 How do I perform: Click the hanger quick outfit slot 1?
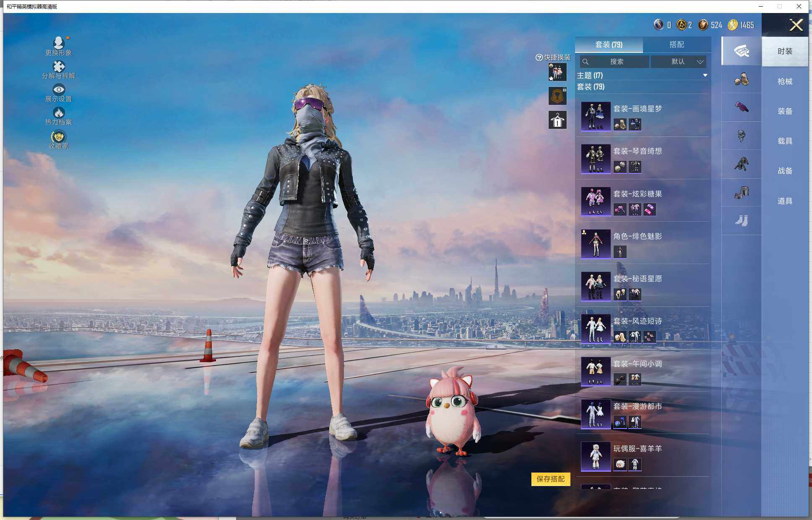click(557, 120)
